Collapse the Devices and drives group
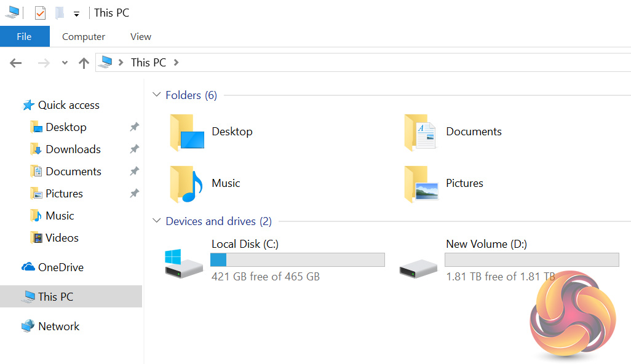631x364 pixels. tap(156, 221)
